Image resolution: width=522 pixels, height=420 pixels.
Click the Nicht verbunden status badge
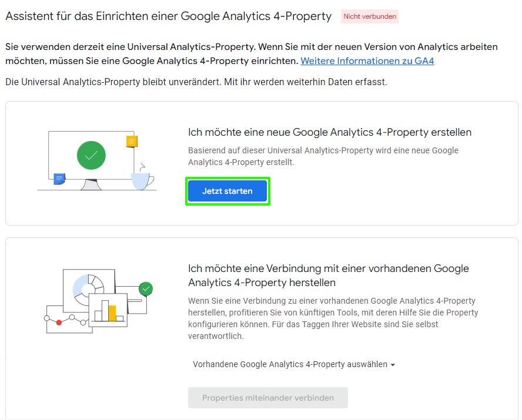pos(370,16)
